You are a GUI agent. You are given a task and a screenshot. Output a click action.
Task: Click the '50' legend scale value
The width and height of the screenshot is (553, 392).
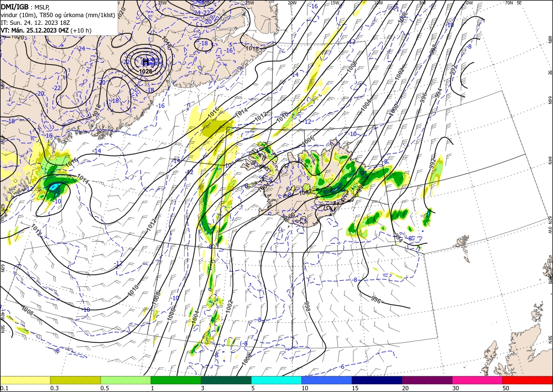506,388
